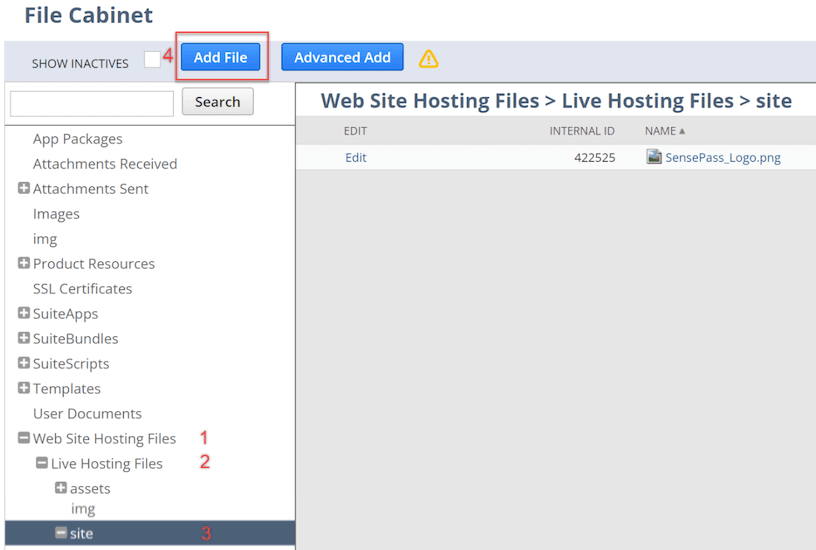Select the Attachments Received folder
The image size is (816, 550).
click(105, 164)
